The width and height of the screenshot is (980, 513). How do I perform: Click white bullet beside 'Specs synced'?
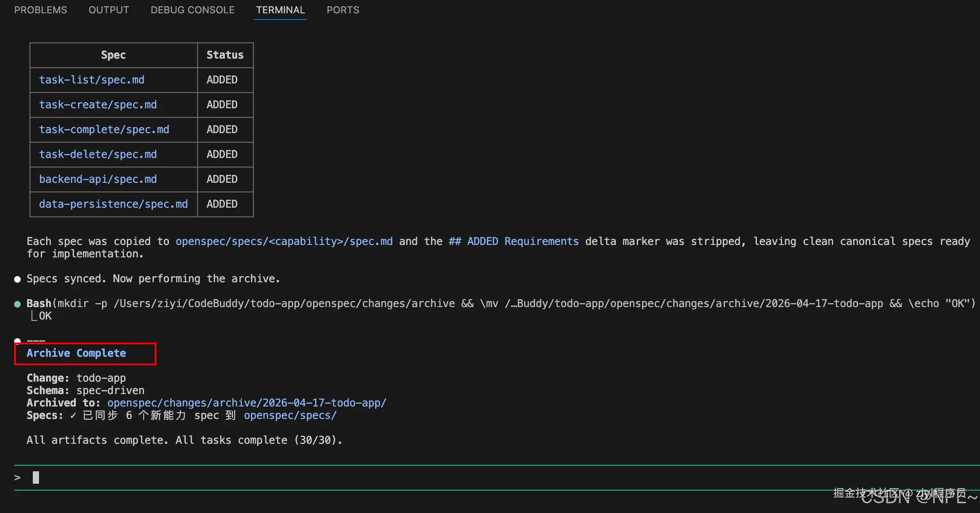[17, 279]
